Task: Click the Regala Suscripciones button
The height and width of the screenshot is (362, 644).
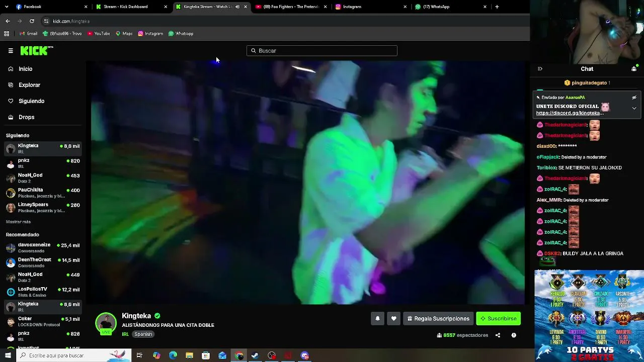Action: pos(438,318)
